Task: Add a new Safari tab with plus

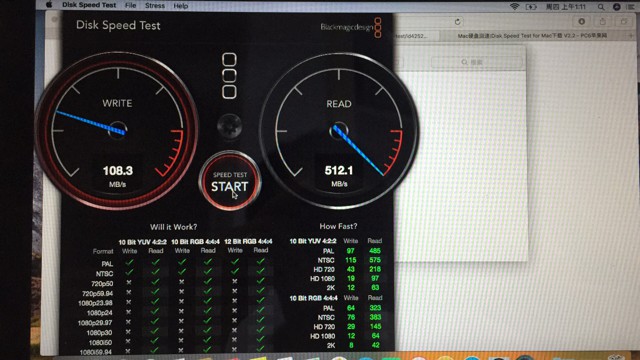Action: 631,36
